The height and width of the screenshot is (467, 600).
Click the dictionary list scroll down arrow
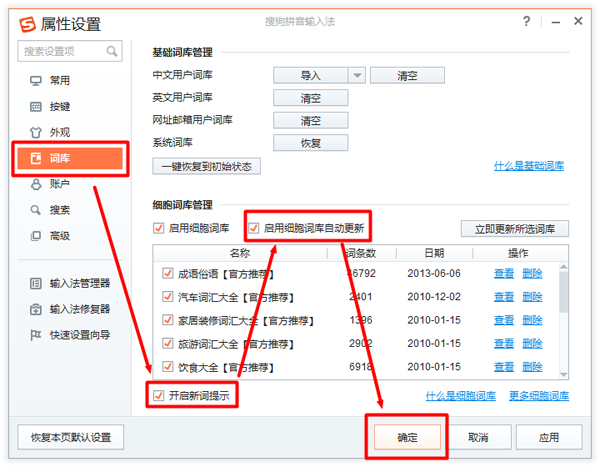tap(563, 374)
